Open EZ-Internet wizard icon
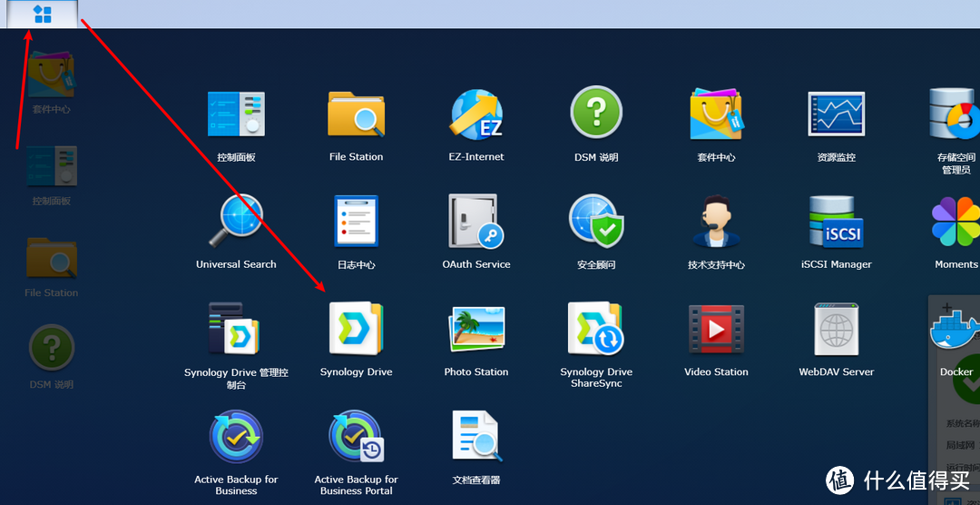 click(476, 114)
